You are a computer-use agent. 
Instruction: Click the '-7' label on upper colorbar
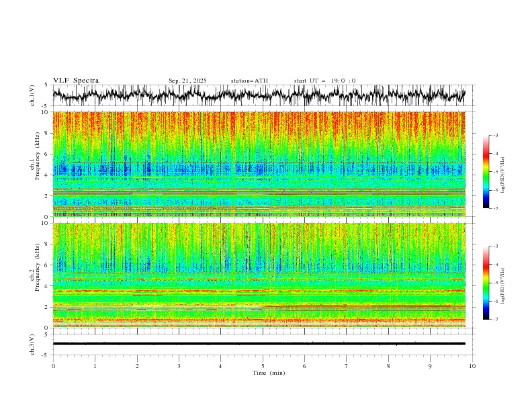tap(495, 208)
